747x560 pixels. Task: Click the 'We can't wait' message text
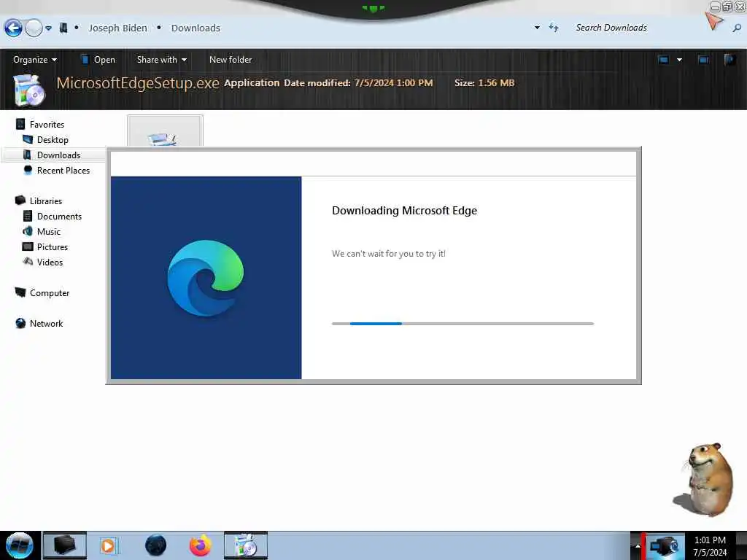point(389,254)
